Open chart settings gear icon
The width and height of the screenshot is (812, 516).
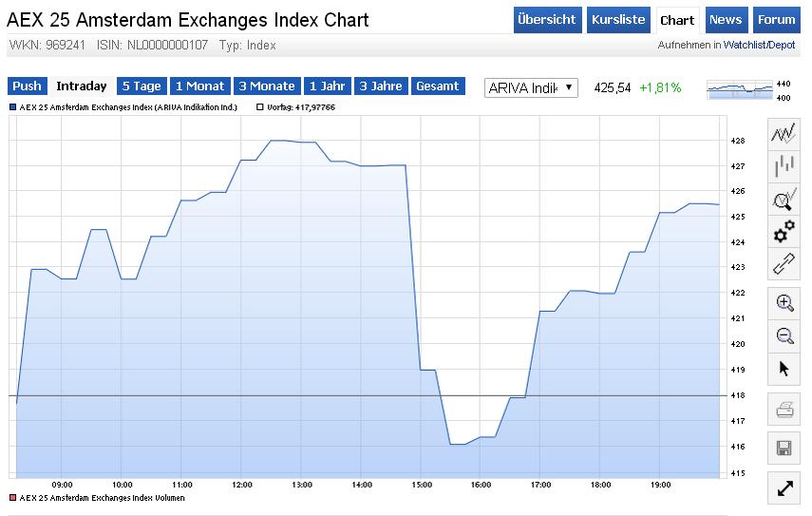tap(784, 231)
